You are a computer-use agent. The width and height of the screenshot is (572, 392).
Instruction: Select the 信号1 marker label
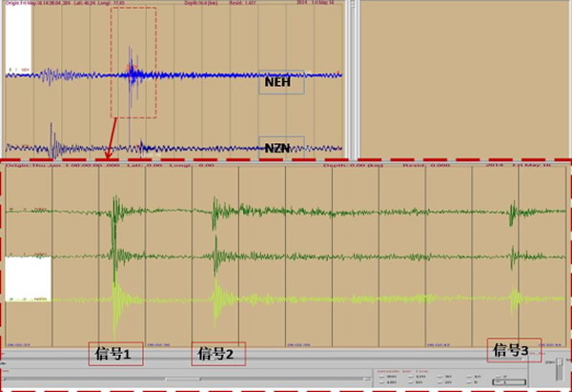pyautogui.click(x=115, y=353)
